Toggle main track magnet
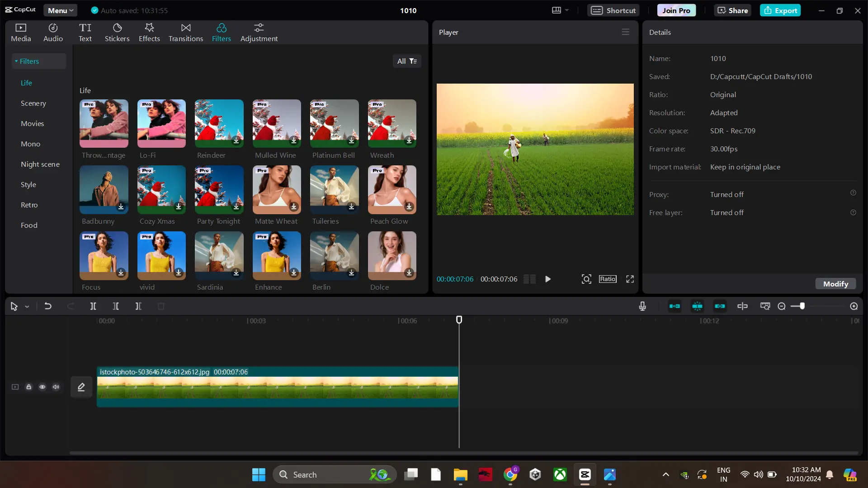 tap(675, 306)
